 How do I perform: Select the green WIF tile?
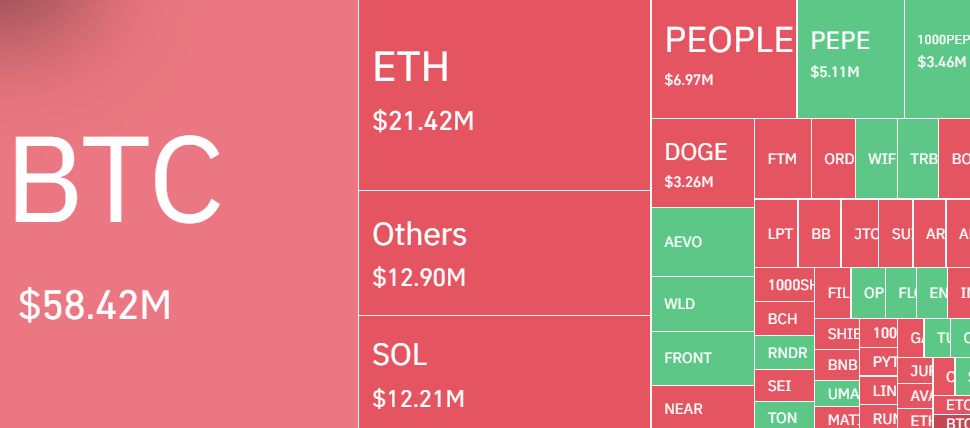pos(877,159)
